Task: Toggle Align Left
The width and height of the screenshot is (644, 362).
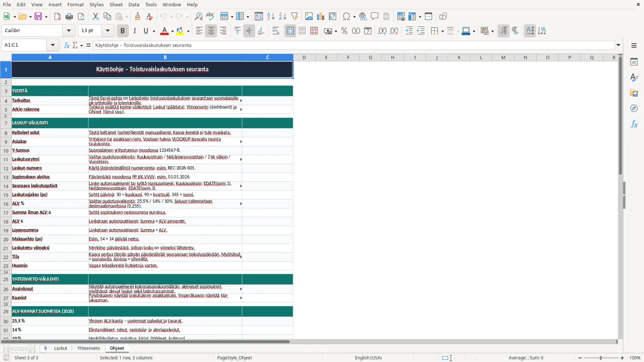Action: pyautogui.click(x=199, y=31)
